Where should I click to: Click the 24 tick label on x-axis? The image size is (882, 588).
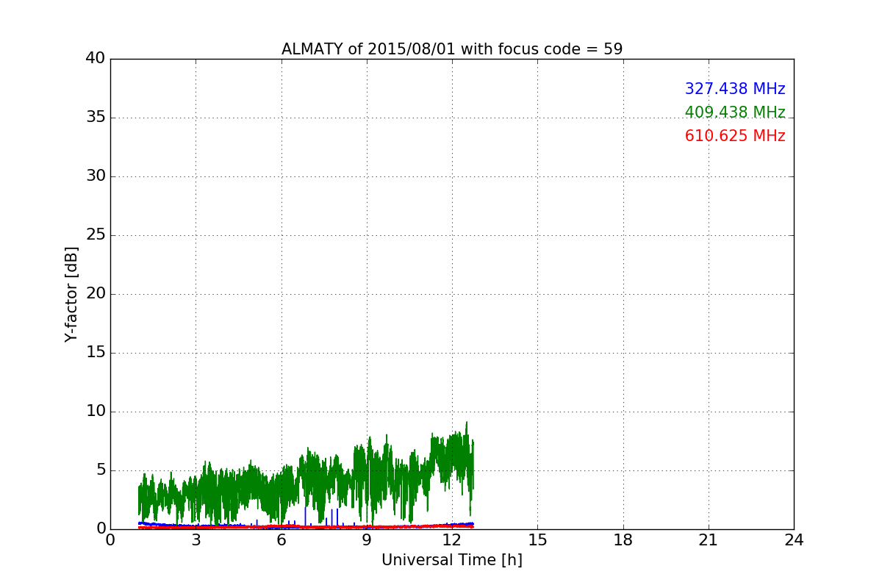coord(794,540)
